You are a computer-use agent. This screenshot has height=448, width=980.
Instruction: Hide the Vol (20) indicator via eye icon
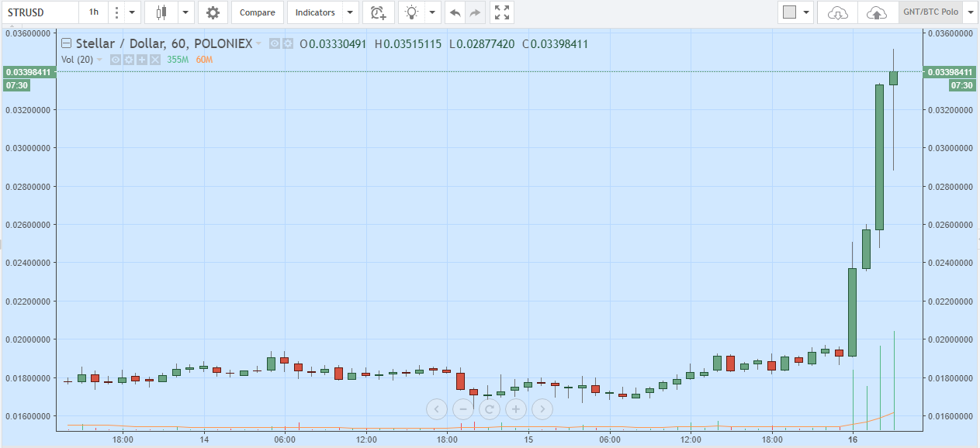[115, 60]
